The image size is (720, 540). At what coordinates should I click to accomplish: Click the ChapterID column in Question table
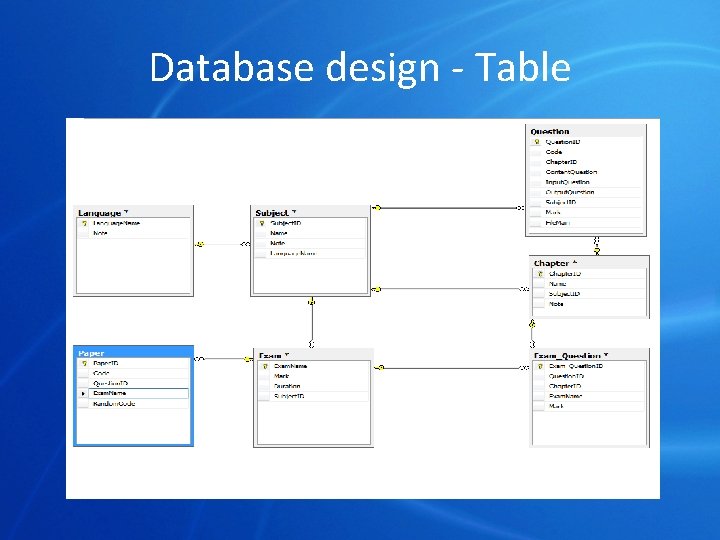point(586,162)
